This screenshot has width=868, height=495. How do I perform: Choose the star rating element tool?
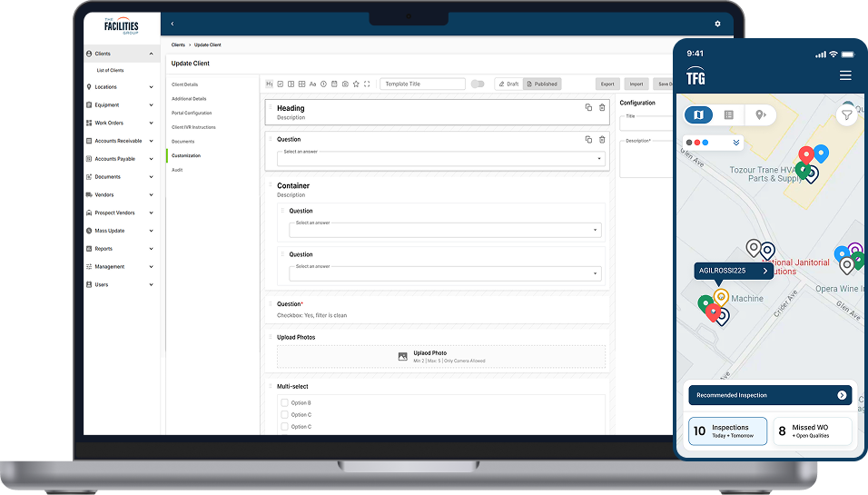click(x=356, y=84)
